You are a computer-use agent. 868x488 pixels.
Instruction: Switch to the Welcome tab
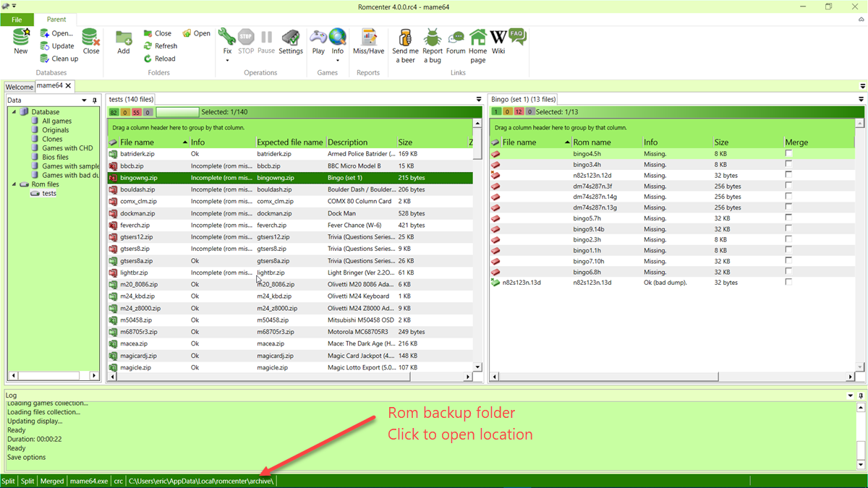(x=20, y=87)
